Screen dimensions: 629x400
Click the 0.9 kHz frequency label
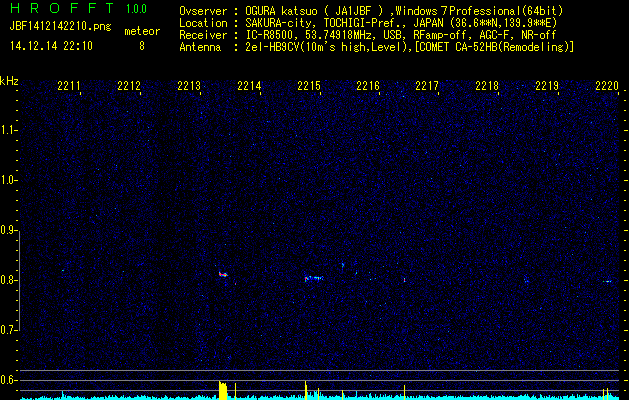(x=8, y=230)
